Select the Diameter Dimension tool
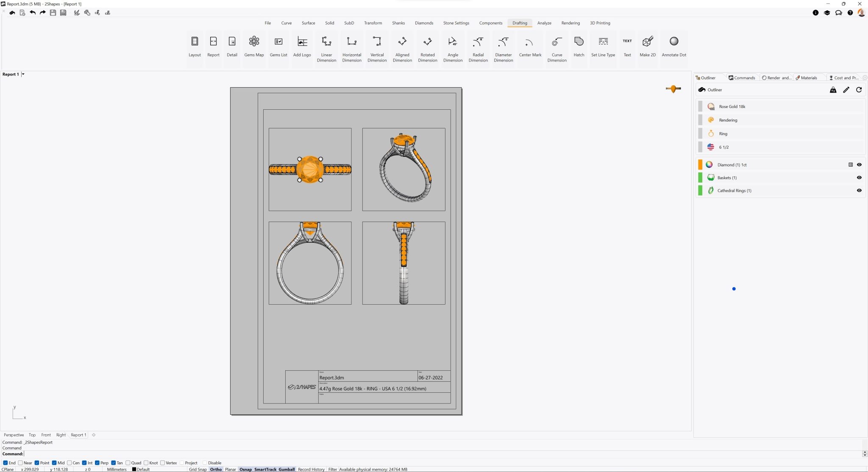Image resolution: width=868 pixels, height=472 pixels. [x=504, y=49]
